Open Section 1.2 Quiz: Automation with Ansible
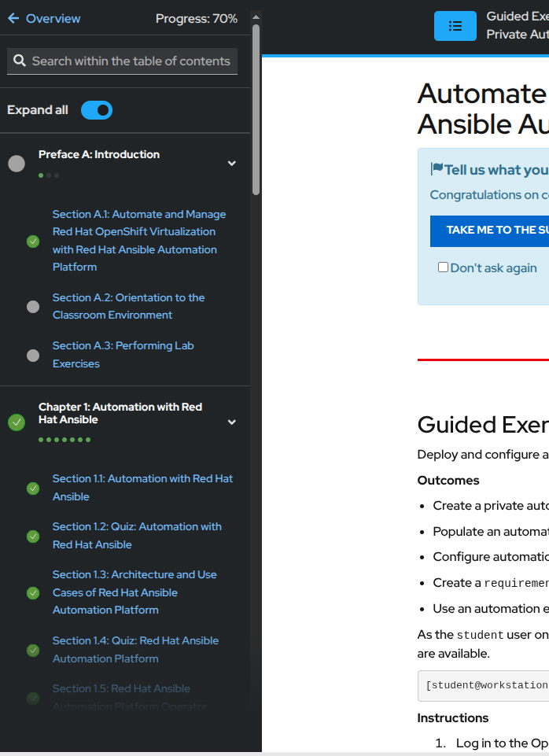Viewport: 549px width, 756px height. click(137, 535)
